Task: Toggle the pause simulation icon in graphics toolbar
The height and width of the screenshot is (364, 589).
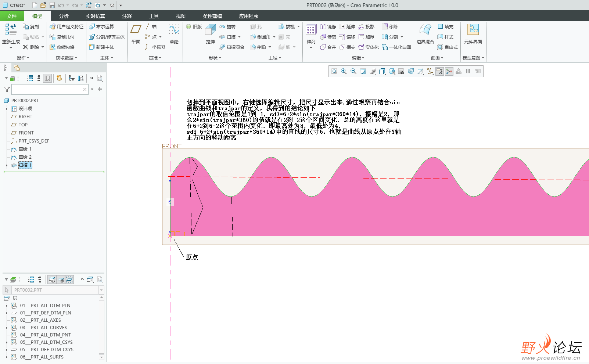Action: (468, 71)
